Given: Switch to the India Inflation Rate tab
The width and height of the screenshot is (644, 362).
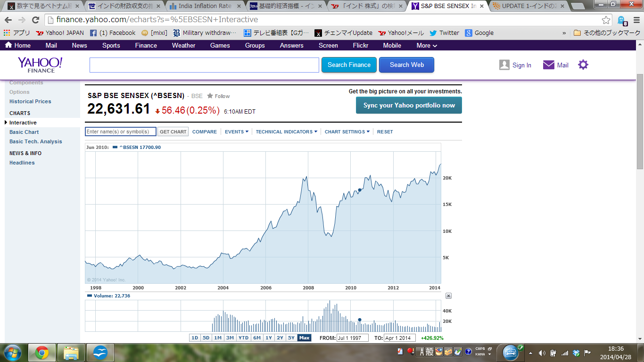Looking at the screenshot, I should pyautogui.click(x=205, y=6).
